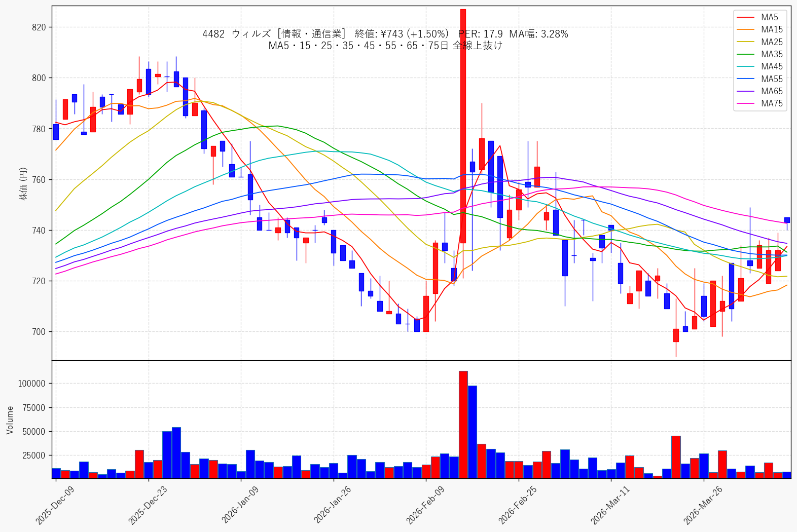The height and width of the screenshot is (532, 797).
Task: Click the 760 price axis label
Action: point(39,179)
